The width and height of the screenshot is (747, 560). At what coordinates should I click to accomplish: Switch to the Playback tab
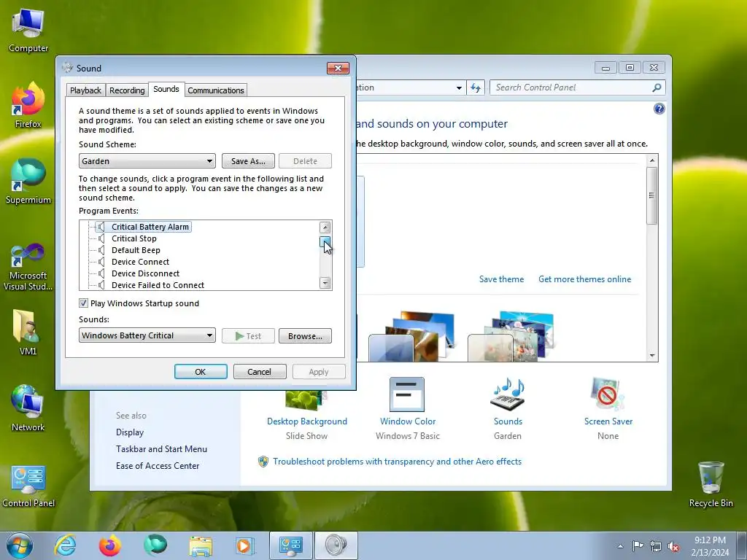pyautogui.click(x=86, y=90)
